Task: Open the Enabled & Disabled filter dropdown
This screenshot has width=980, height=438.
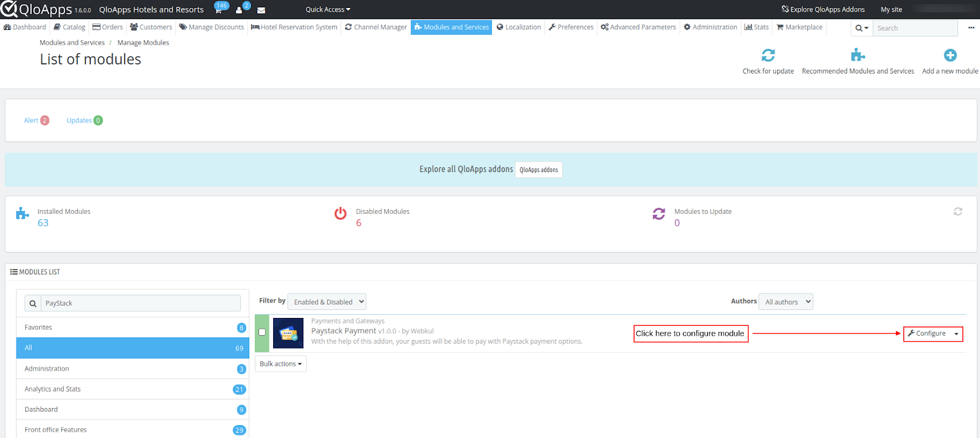Action: [326, 301]
